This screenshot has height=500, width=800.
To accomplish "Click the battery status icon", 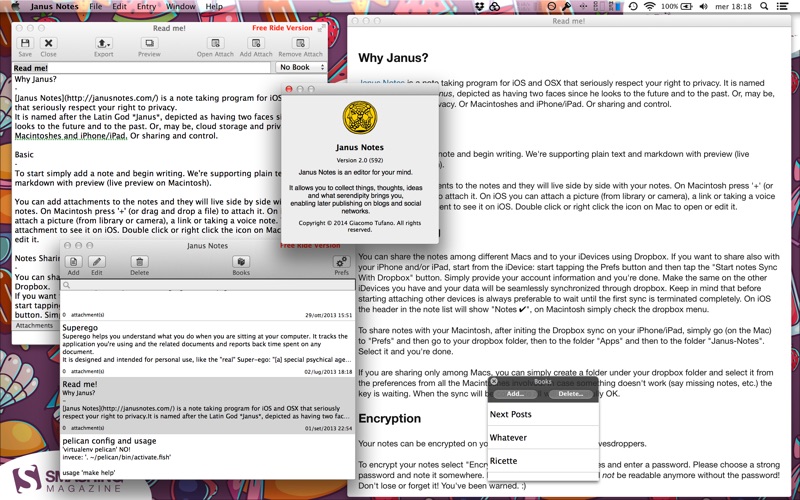I will pos(686,6).
